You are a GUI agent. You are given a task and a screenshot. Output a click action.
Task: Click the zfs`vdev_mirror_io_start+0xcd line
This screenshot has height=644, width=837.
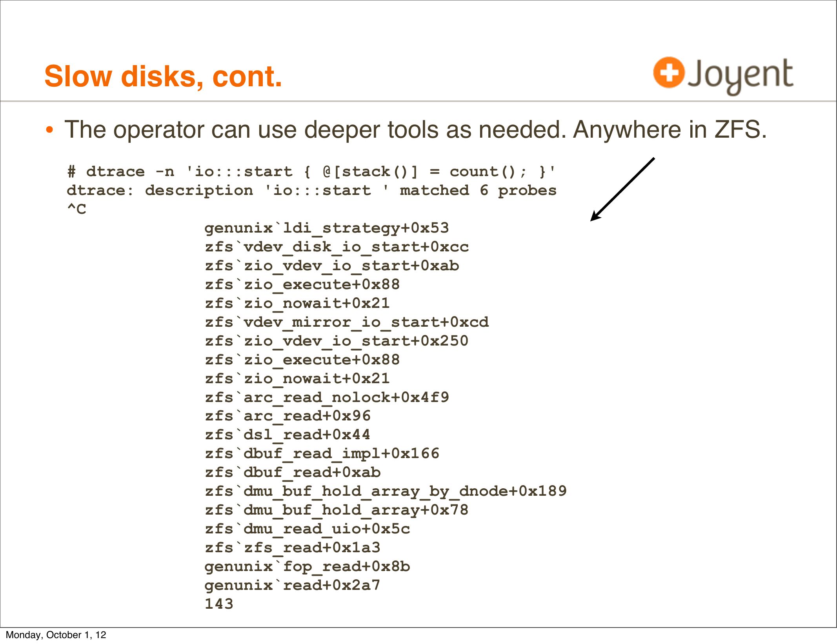347,322
